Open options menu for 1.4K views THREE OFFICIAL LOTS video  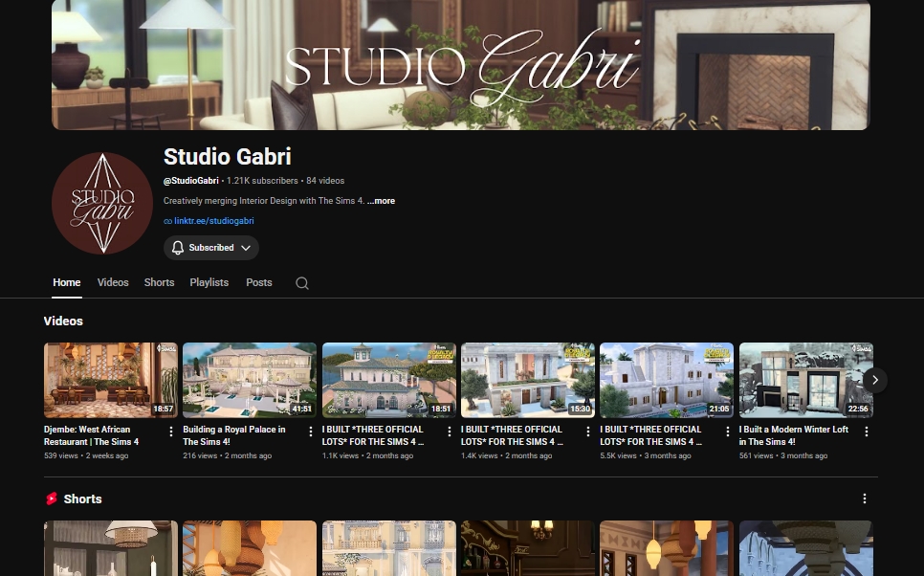pyautogui.click(x=588, y=432)
